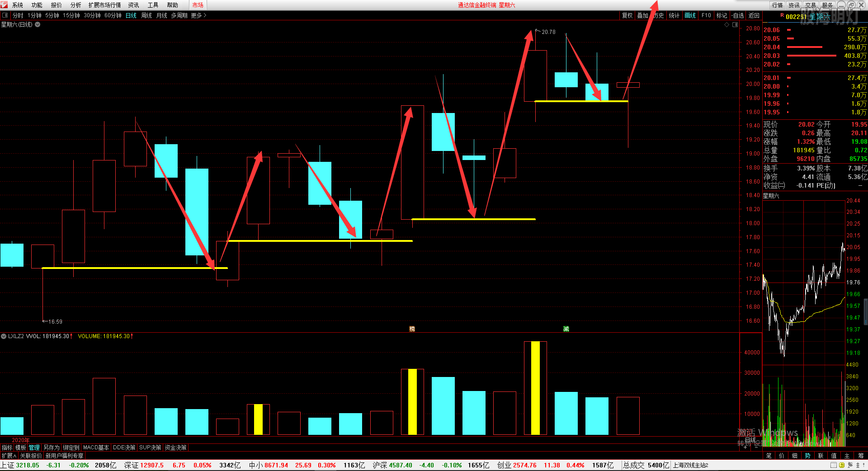Click 减 marker icon on chart

point(566,329)
